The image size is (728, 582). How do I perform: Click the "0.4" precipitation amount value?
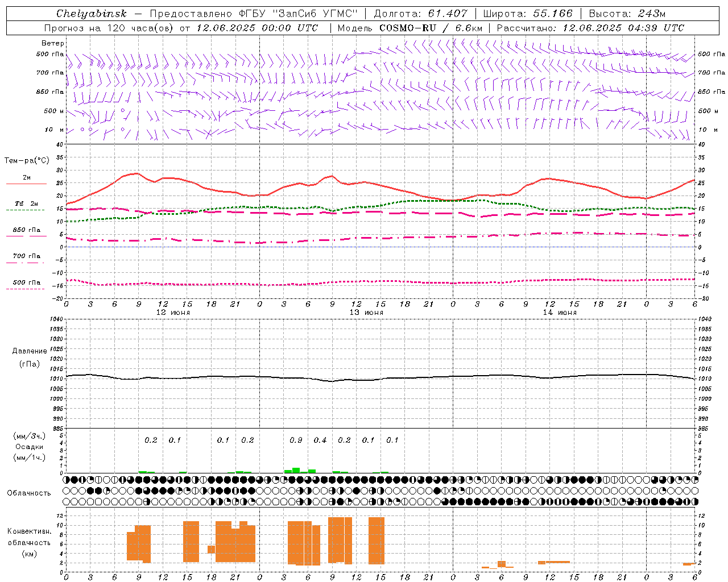[x=320, y=440]
